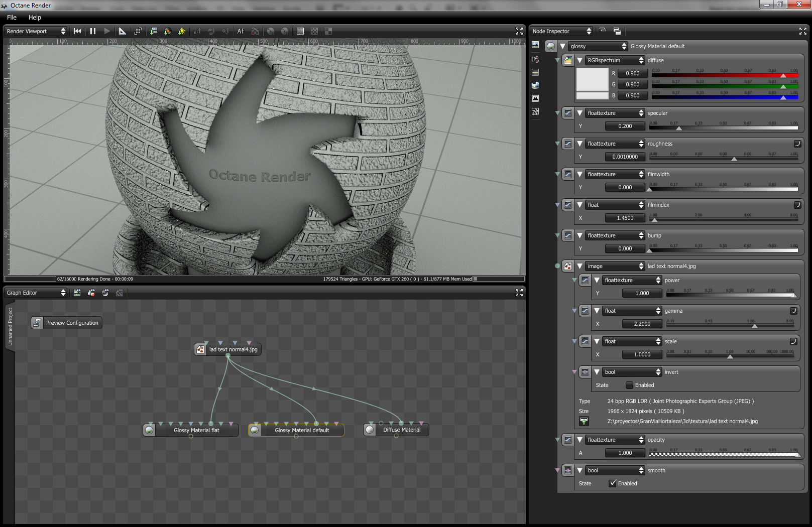Restart render with the rewind icon
This screenshot has height=527, width=812.
point(77,31)
